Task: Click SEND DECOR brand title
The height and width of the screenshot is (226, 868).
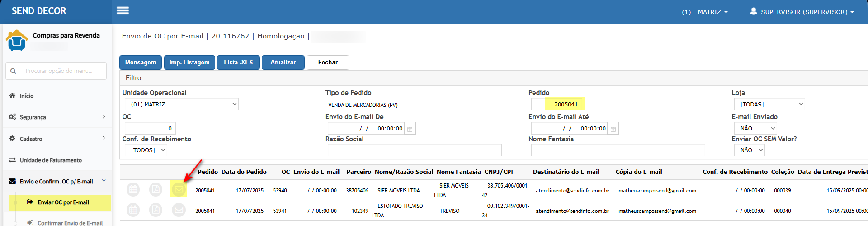Action: pos(39,11)
